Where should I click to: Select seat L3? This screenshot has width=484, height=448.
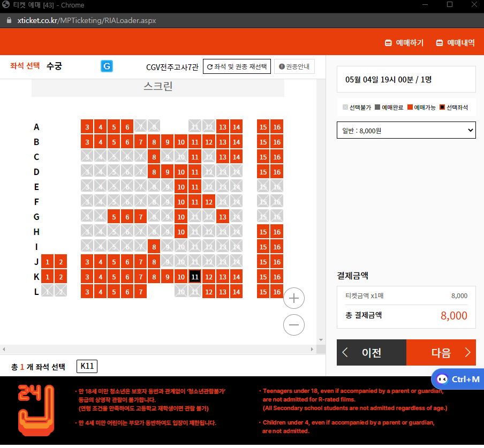click(87, 292)
